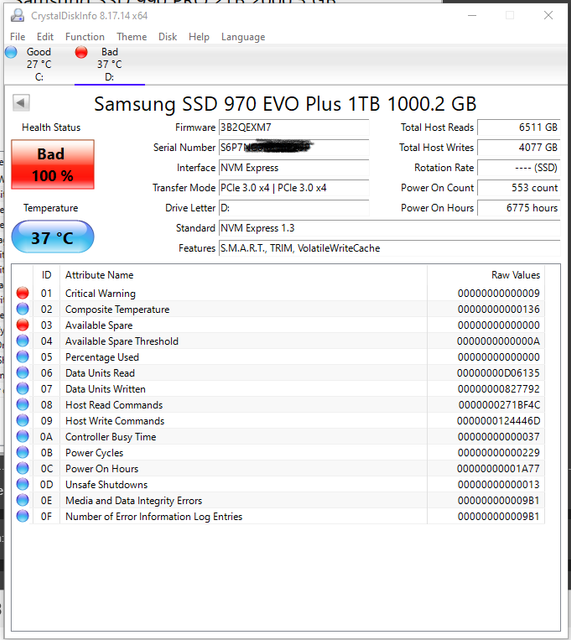Open the File menu
Screen dimensions: 571x640
point(18,37)
